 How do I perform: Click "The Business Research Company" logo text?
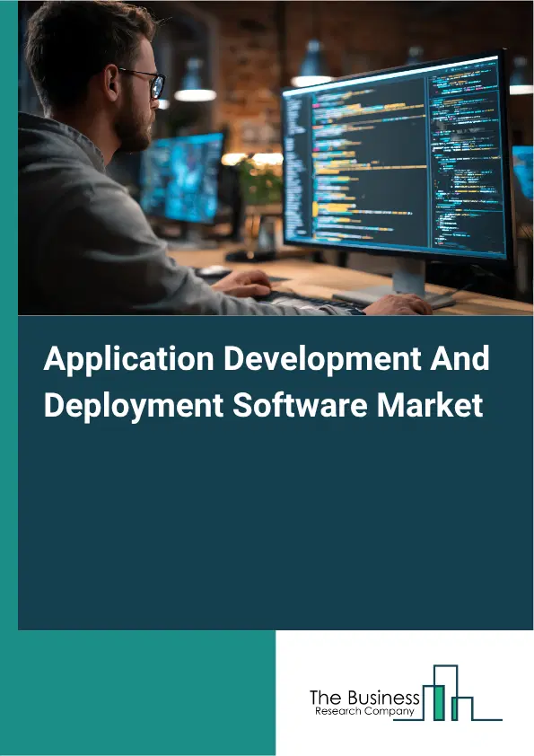364,702
